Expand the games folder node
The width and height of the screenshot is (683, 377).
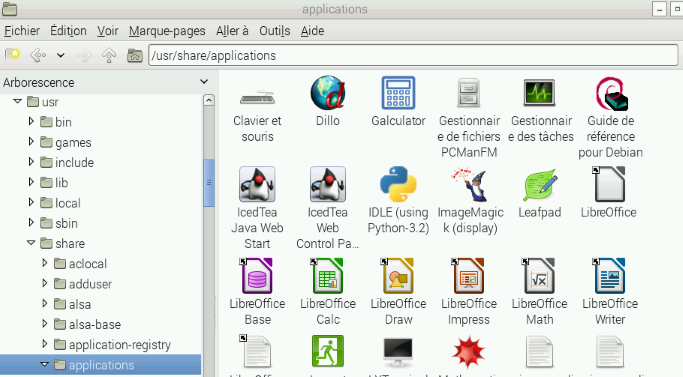(31, 141)
